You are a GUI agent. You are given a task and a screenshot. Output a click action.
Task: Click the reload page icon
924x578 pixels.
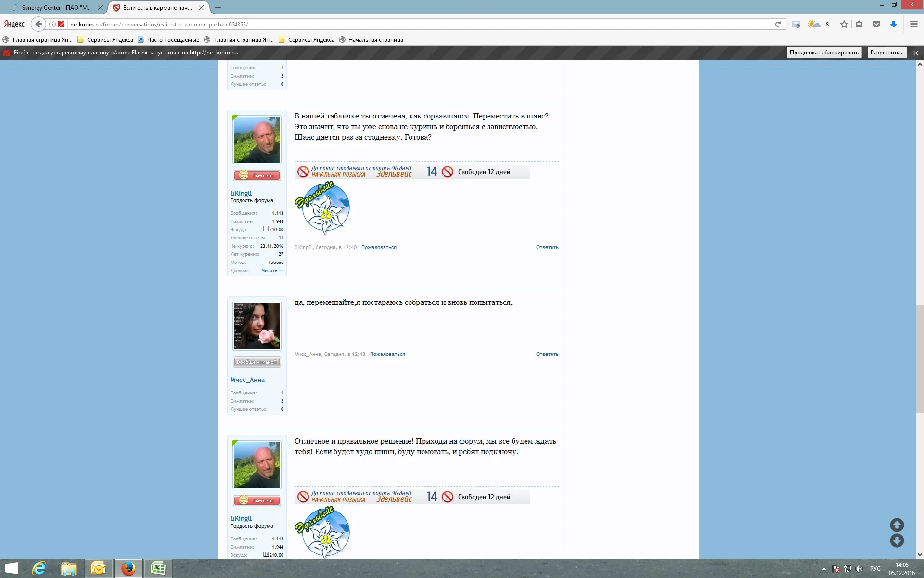(778, 24)
